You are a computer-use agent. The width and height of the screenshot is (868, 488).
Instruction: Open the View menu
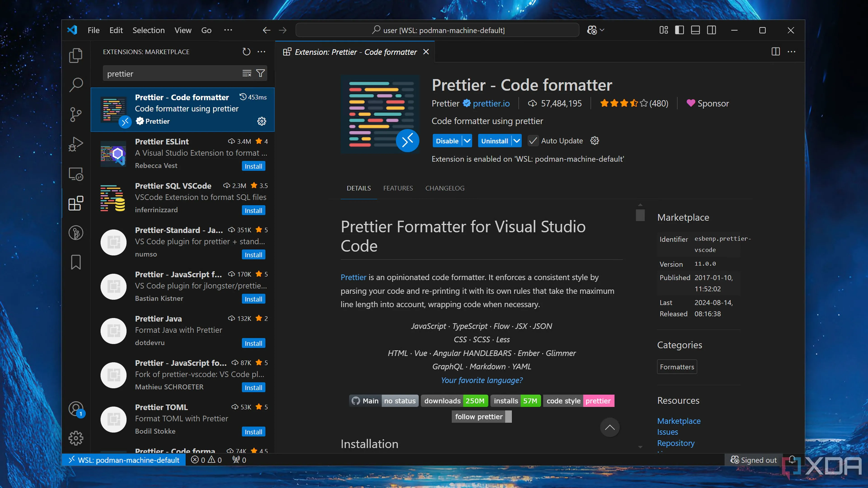[x=183, y=30]
